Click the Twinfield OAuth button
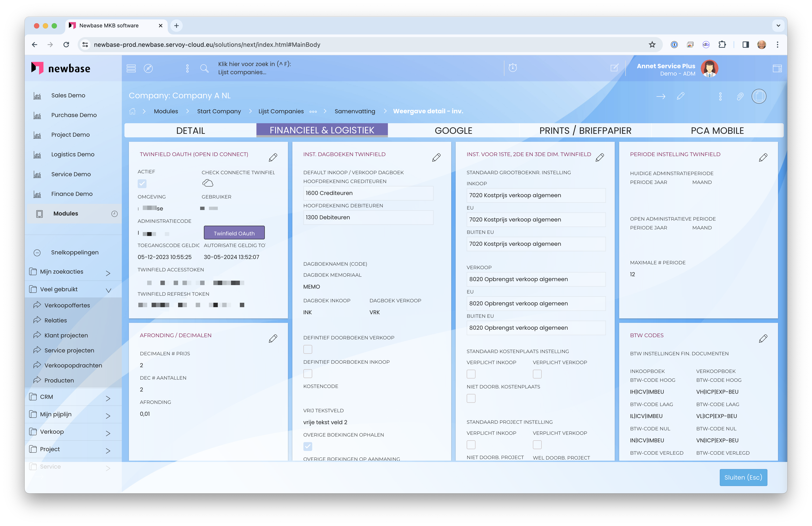This screenshot has width=812, height=526. click(x=234, y=233)
